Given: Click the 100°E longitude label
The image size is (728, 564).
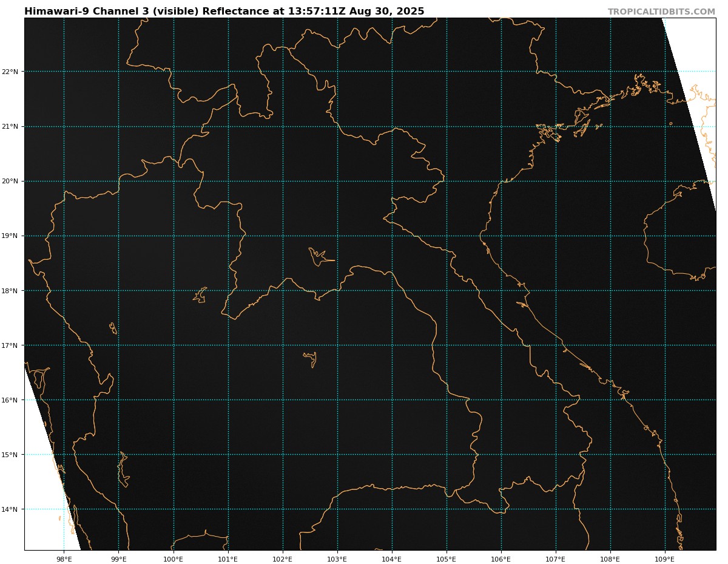Looking at the screenshot, I should pyautogui.click(x=173, y=559).
